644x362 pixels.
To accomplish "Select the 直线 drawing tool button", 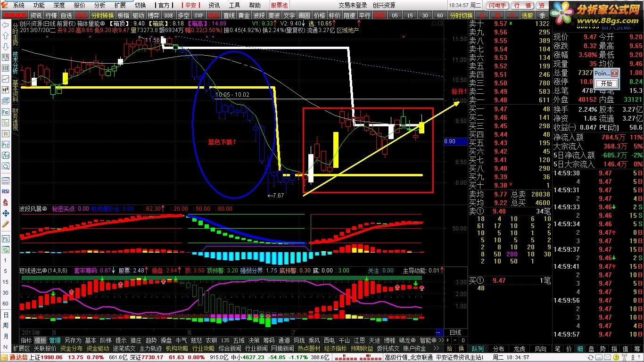I will [229, 16].
